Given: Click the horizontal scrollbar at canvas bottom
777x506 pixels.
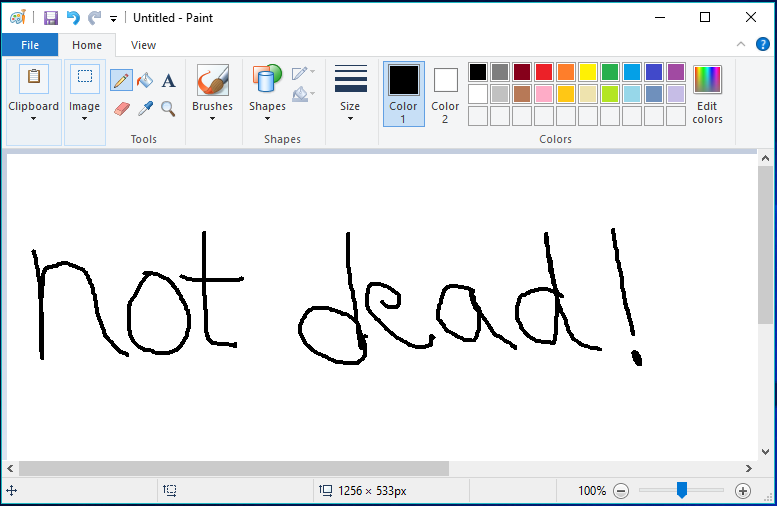Looking at the screenshot, I should point(234,469).
